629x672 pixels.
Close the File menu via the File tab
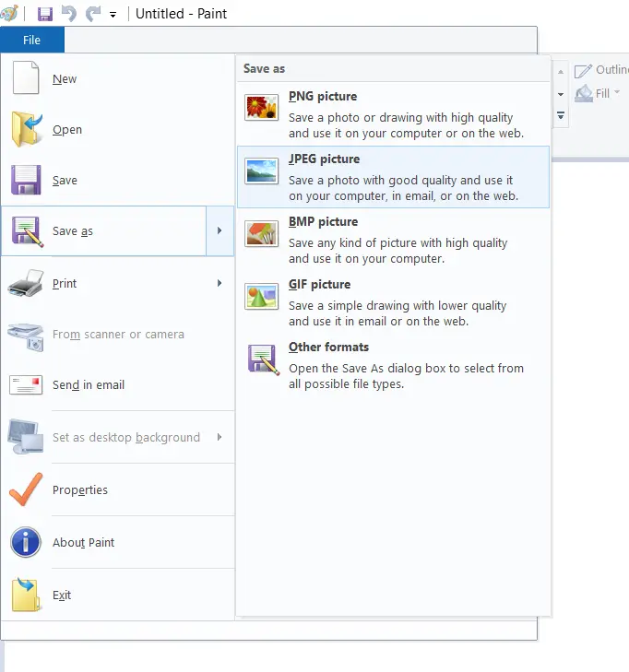point(32,40)
